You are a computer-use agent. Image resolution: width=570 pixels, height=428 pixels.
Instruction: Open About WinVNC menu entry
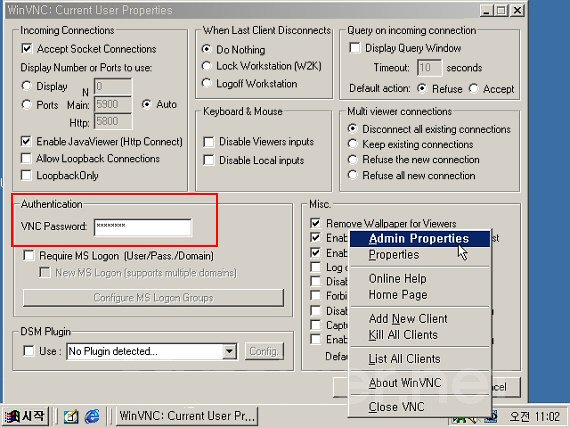point(420,383)
